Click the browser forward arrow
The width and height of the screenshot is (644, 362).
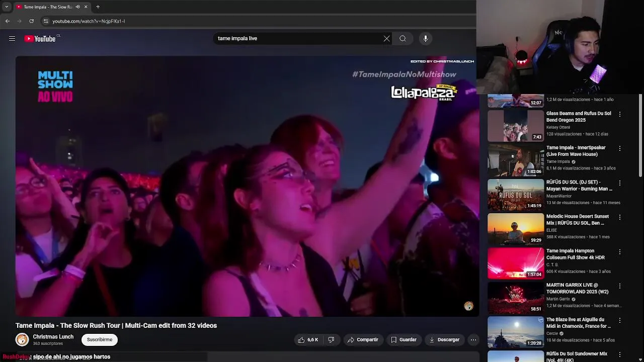[x=20, y=21]
